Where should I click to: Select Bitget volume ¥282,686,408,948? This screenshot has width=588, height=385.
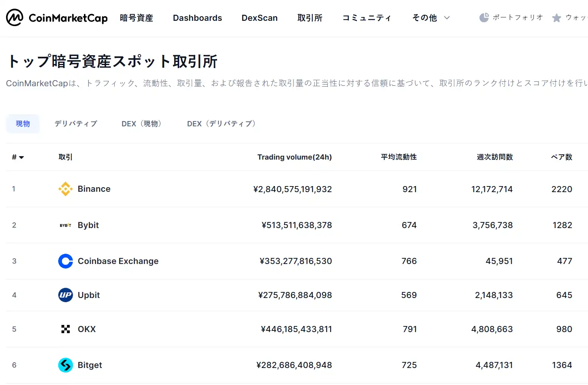[294, 365]
